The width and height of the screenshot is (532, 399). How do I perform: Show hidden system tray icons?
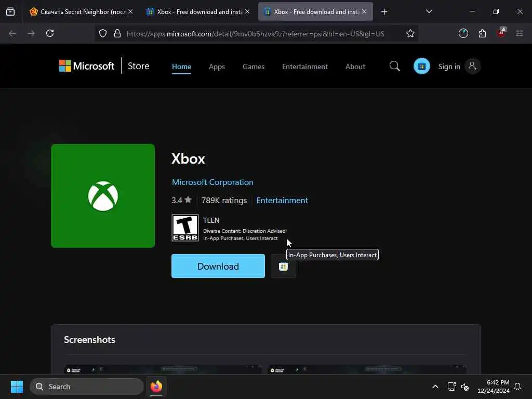435,387
